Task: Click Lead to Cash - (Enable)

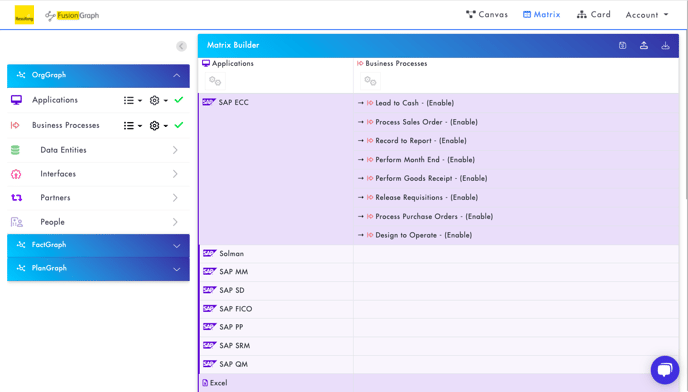Action: pyautogui.click(x=415, y=103)
